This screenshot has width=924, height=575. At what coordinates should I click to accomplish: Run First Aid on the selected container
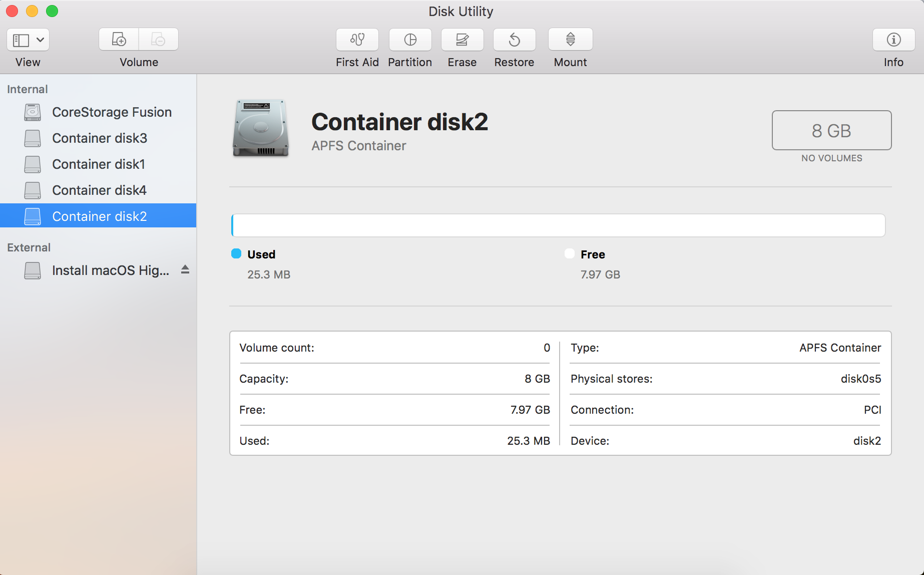click(x=357, y=40)
